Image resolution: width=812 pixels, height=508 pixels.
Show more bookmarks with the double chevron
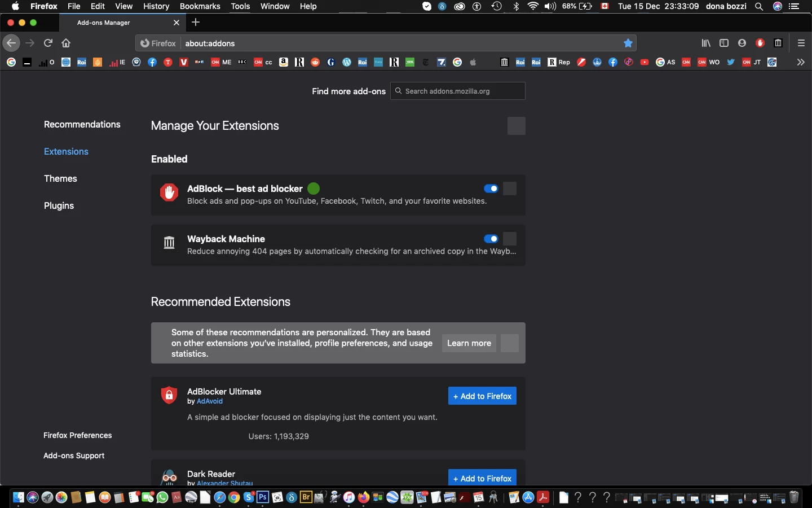tap(801, 62)
